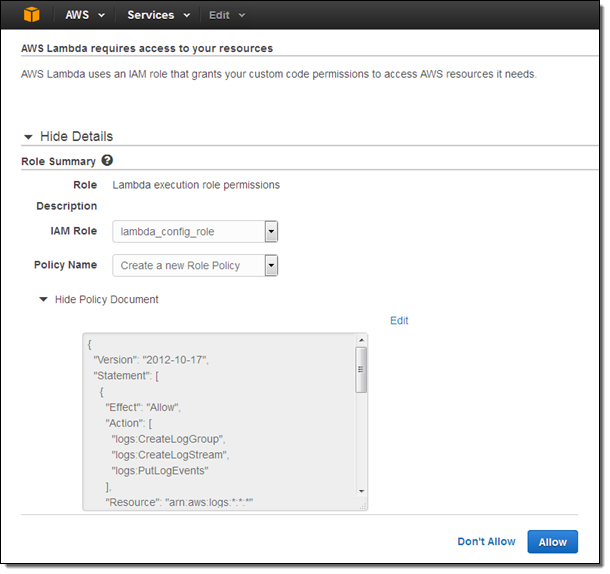This screenshot has width=610, height=574.
Task: Open the AWS menu in top bar
Action: [84, 15]
